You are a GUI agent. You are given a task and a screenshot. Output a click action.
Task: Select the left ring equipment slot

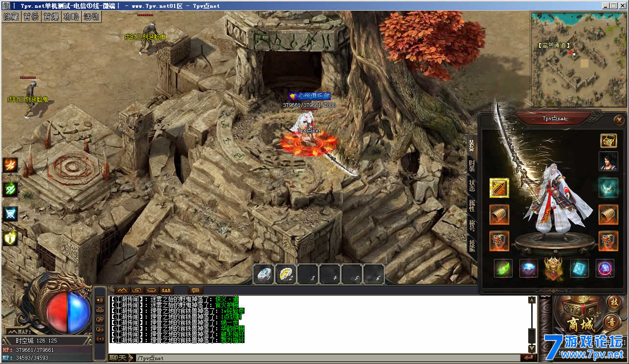499,241
